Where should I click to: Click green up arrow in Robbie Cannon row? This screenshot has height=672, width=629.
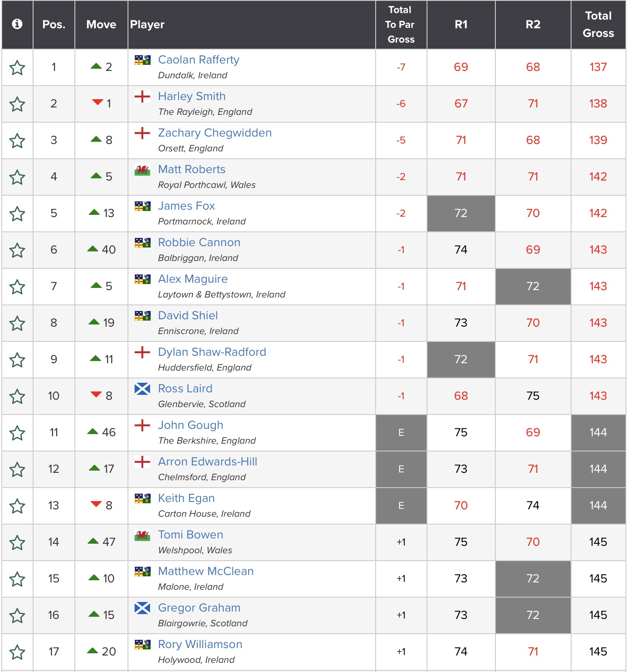coord(93,249)
